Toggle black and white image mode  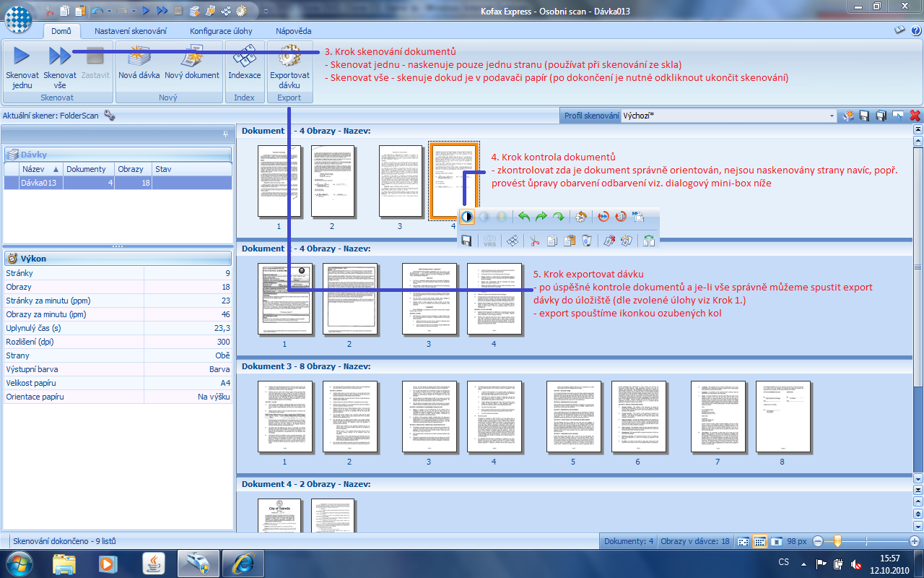pos(467,216)
